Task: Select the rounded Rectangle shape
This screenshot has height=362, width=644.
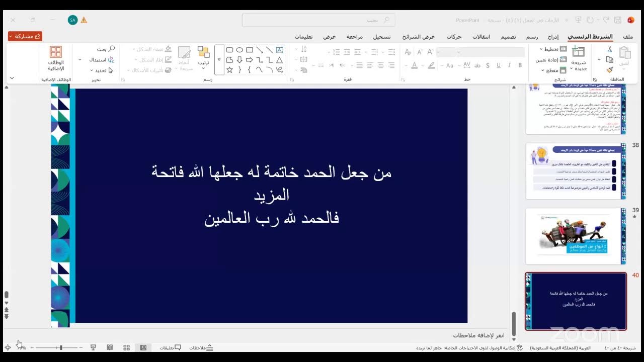Action: pos(229,50)
